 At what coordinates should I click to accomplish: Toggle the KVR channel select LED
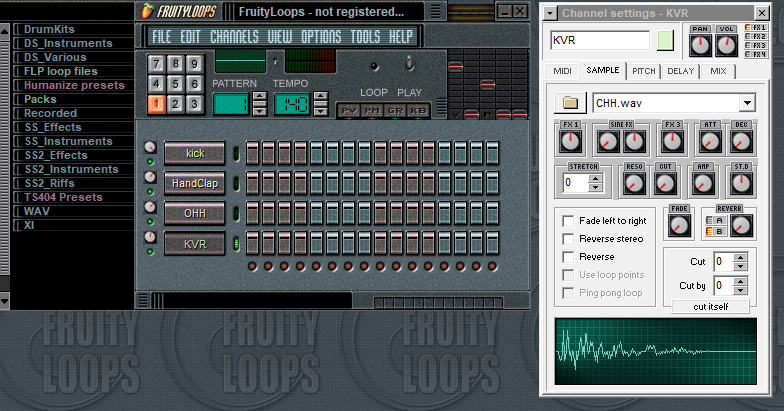(x=236, y=244)
